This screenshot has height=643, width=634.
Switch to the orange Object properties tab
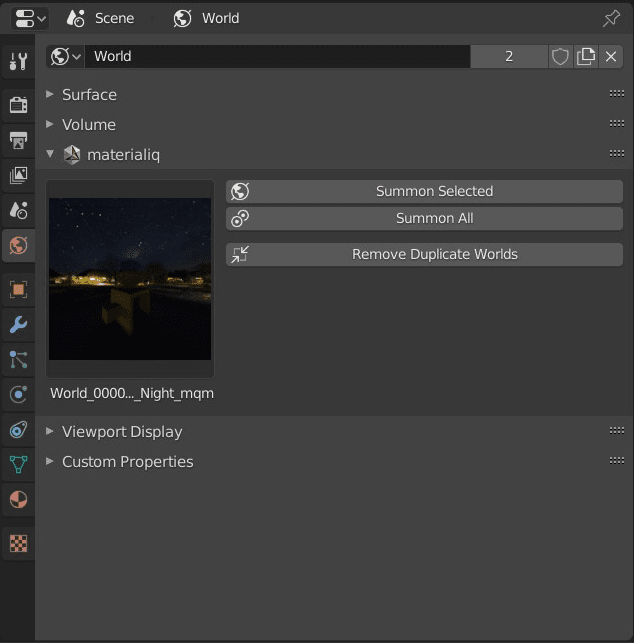click(x=18, y=289)
